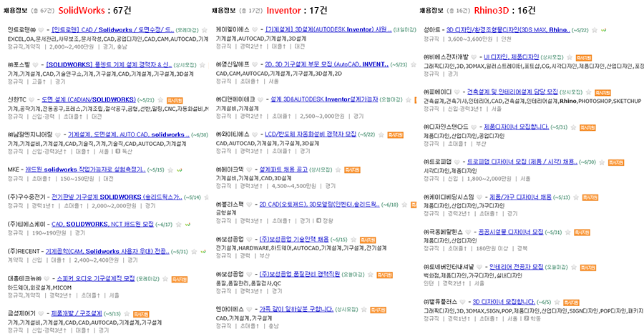Image resolution: width=644 pixels, height=334 pixels.
Task: Click orange 즉시지원 badge on 금성제어기 row
Action: tap(141, 314)
